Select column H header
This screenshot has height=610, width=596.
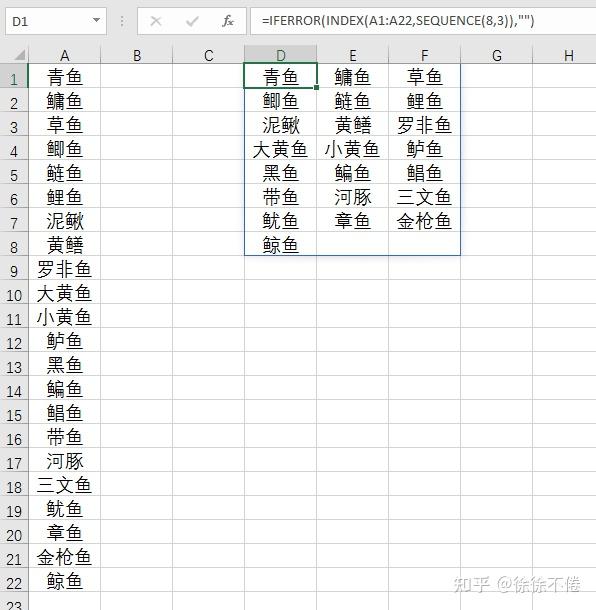click(x=564, y=55)
